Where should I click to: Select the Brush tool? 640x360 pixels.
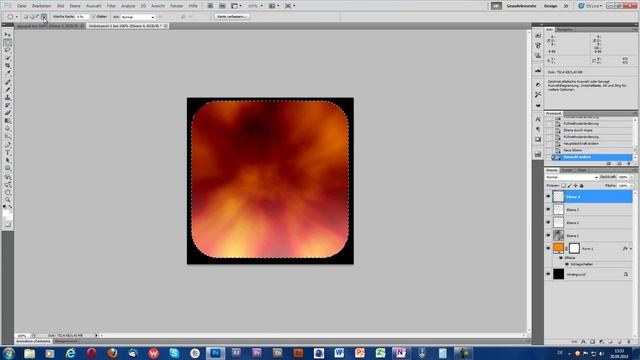point(7,90)
